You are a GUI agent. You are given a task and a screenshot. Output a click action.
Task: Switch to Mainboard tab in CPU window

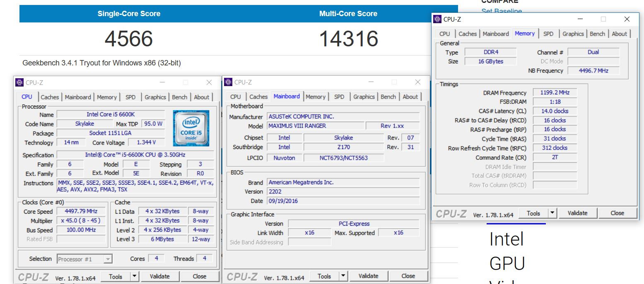click(78, 97)
